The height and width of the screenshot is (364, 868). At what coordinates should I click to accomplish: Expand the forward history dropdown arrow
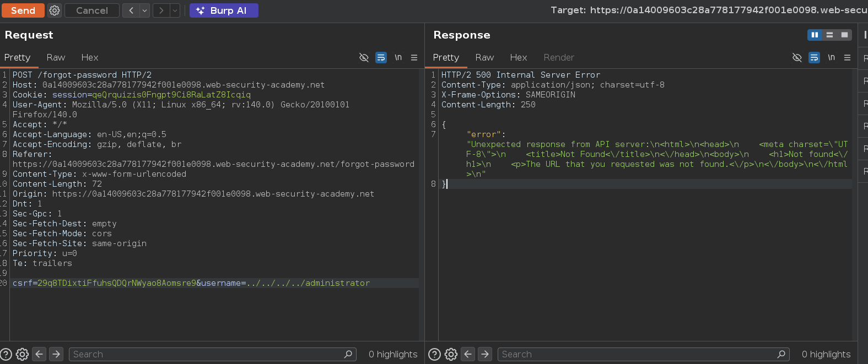(x=175, y=10)
